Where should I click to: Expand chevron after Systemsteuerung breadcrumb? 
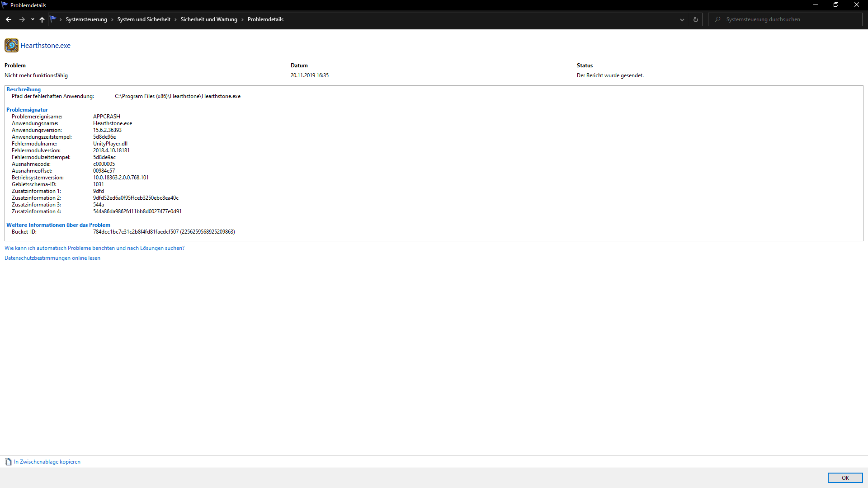[x=112, y=19]
